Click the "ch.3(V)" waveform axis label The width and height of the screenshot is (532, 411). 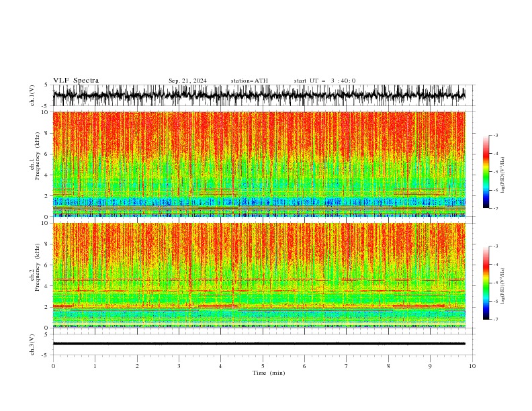(x=32, y=345)
